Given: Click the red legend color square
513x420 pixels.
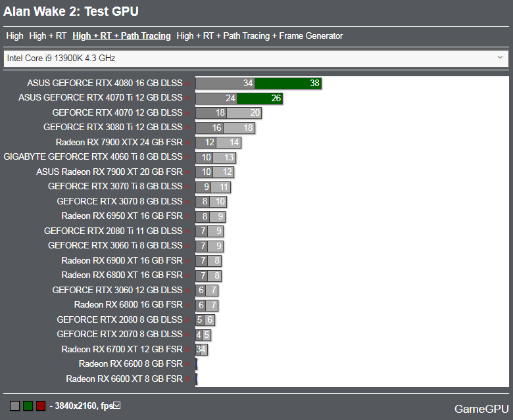Looking at the screenshot, I should pyautogui.click(x=41, y=406).
